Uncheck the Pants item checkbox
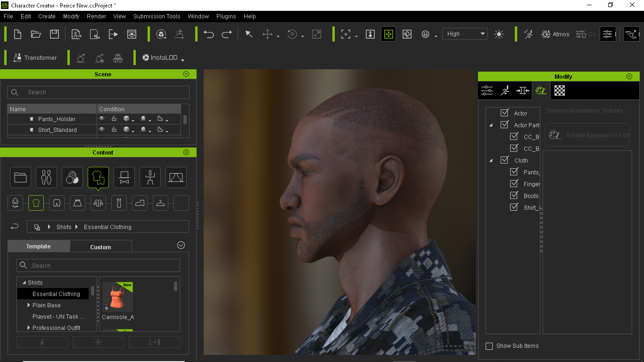Screen dimensions: 644x362 click(x=514, y=172)
